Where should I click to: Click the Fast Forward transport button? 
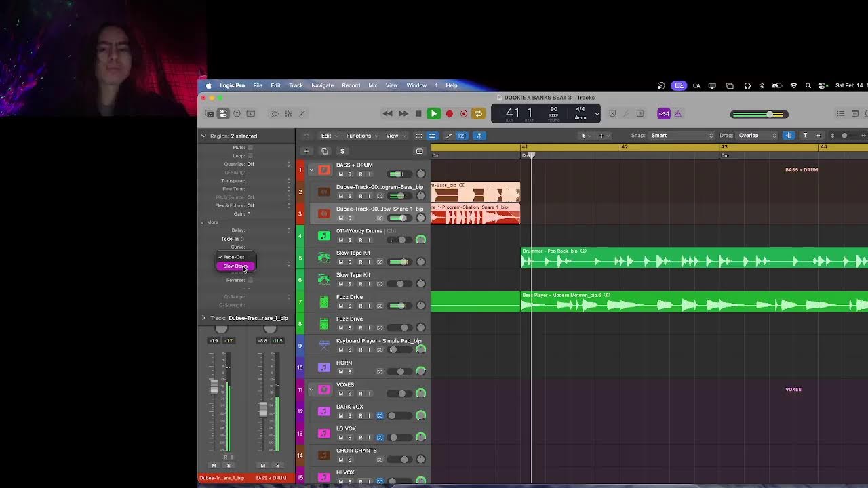click(x=403, y=113)
